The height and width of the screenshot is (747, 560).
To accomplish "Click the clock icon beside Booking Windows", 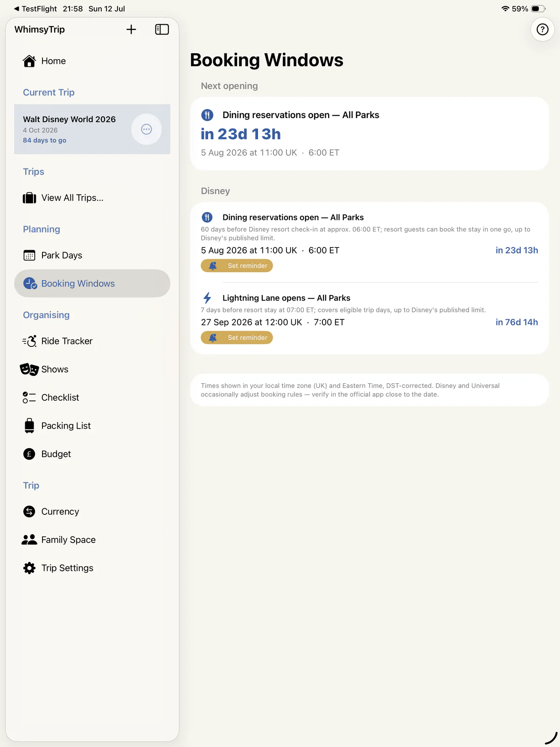I will 30,283.
